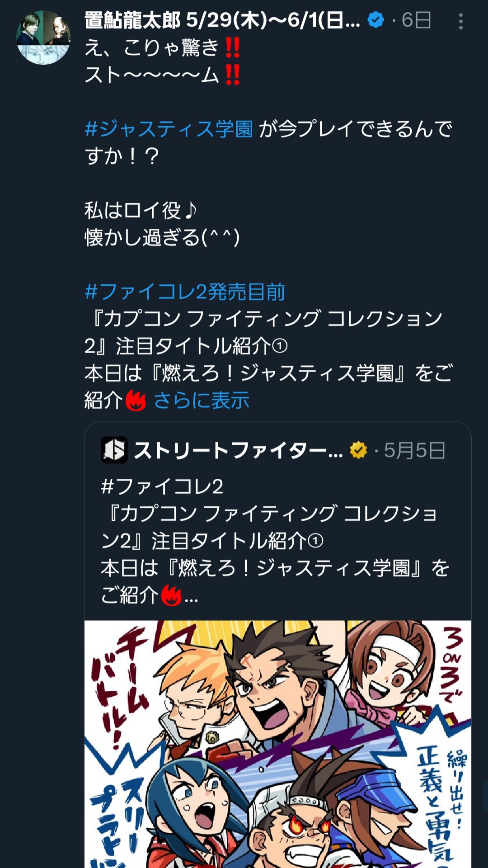Tap the fire emoji beside さらに表示
The height and width of the screenshot is (868, 488).
(x=136, y=401)
